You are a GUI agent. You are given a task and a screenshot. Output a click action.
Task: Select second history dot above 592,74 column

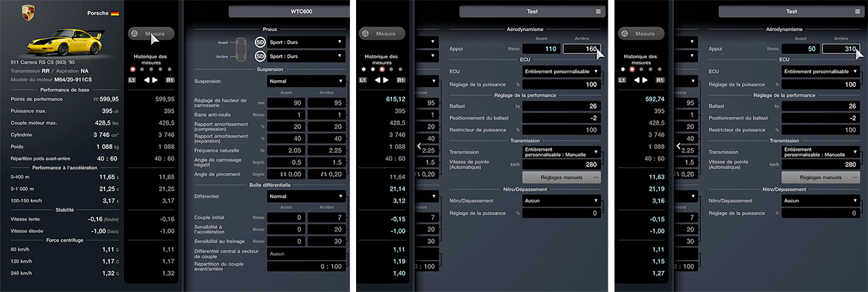point(632,69)
